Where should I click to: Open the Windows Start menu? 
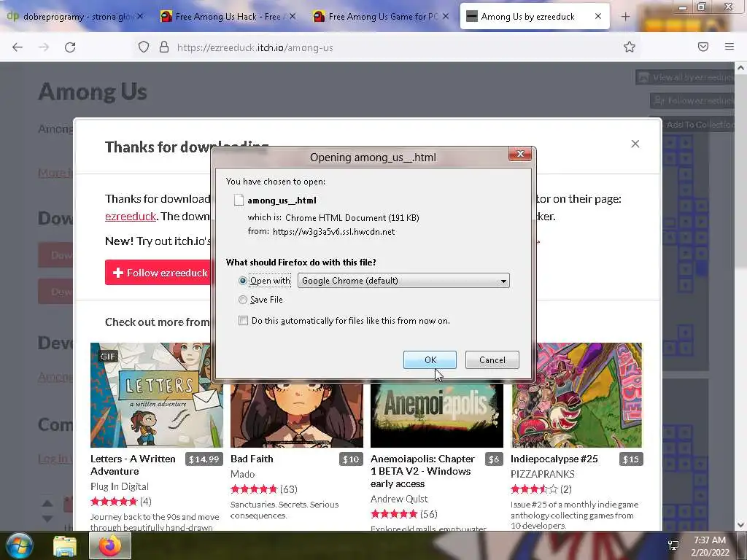pyautogui.click(x=19, y=545)
